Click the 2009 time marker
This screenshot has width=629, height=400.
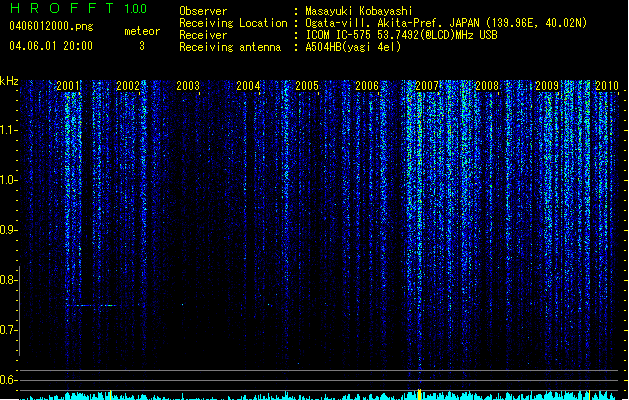pyautogui.click(x=547, y=85)
